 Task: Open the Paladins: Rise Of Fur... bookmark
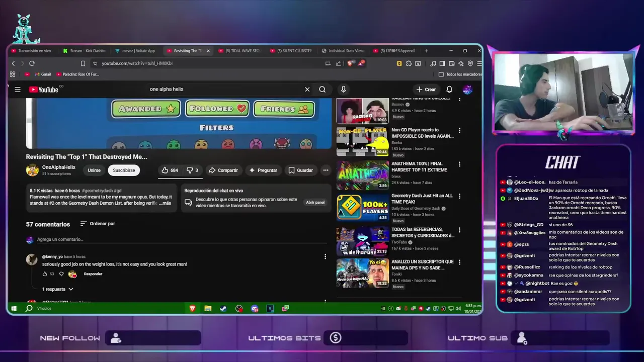pyautogui.click(x=77, y=74)
